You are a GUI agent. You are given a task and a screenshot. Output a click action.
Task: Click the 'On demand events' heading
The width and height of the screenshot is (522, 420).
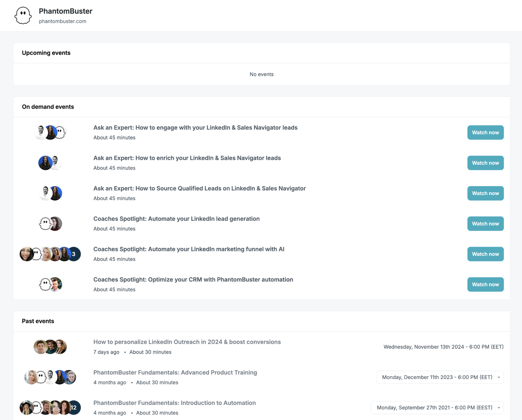[48, 107]
